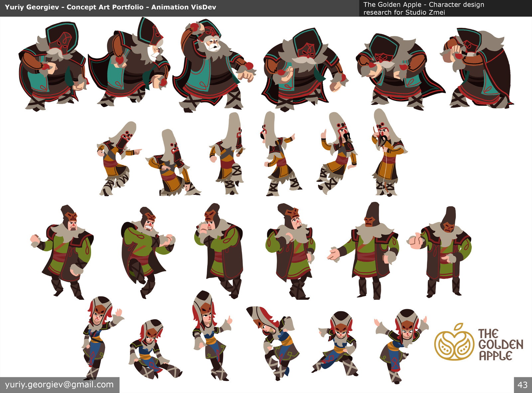
Task: Click the "Yuriy Georgiev - Concept Art Portfolio" header title
Action: 110,7
